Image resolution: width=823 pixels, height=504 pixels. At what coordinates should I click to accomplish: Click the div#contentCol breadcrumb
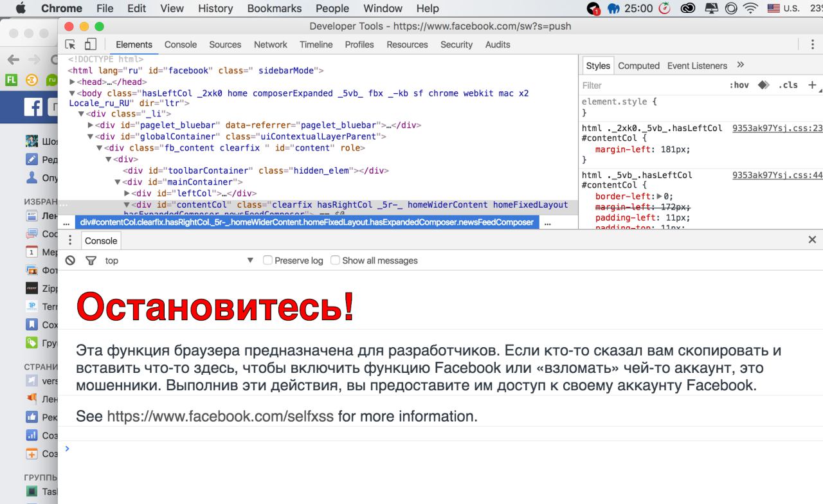point(307,222)
